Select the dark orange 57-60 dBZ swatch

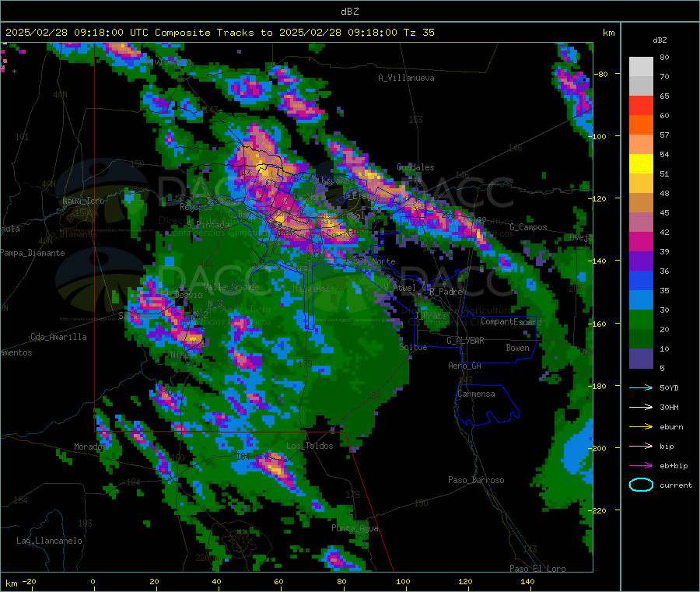point(641,125)
